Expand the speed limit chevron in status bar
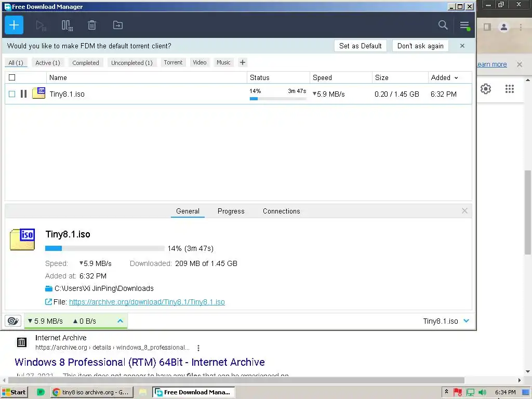The width and height of the screenshot is (532, 399). coord(120,321)
